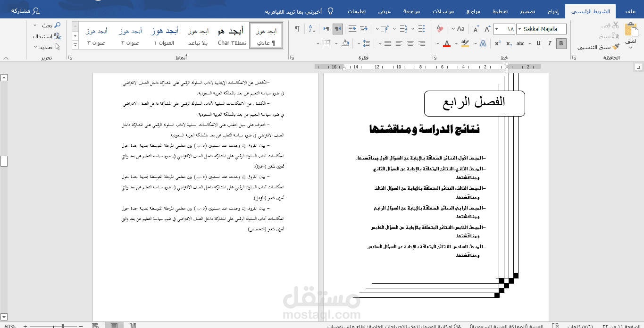
Task: Click the scroll down arrow on vertical scrollbar
Action: point(4,317)
